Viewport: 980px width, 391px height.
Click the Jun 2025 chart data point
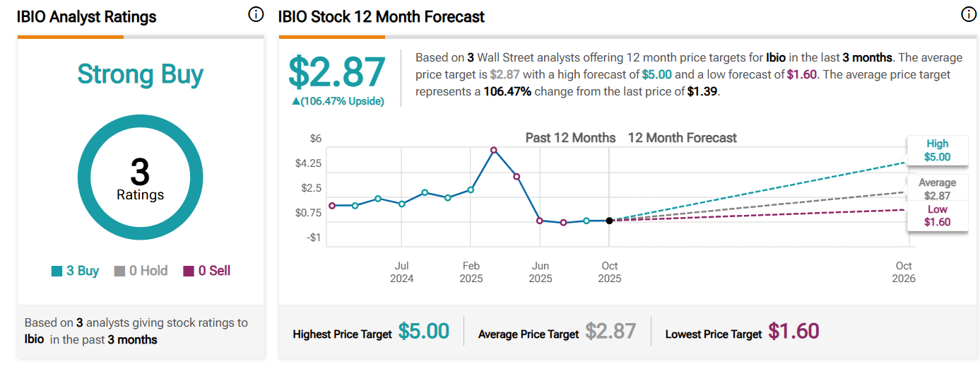coord(540,221)
